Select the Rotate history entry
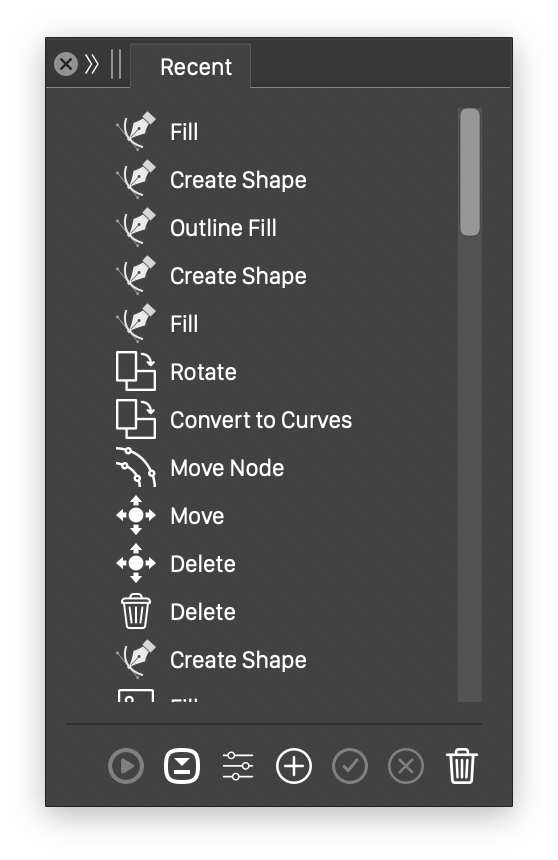Image resolution: width=558 pixels, height=860 pixels. 203,372
